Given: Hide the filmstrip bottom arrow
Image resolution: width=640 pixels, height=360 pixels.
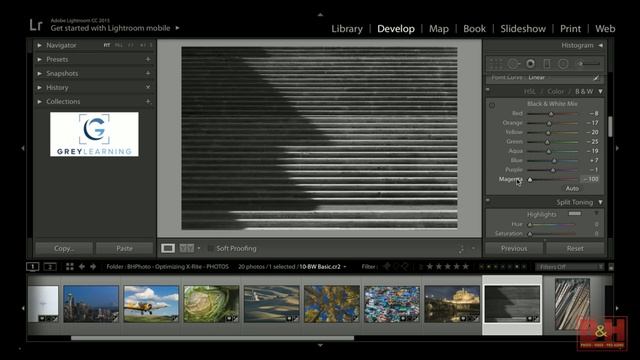Looking at the screenshot, I should click(x=320, y=345).
